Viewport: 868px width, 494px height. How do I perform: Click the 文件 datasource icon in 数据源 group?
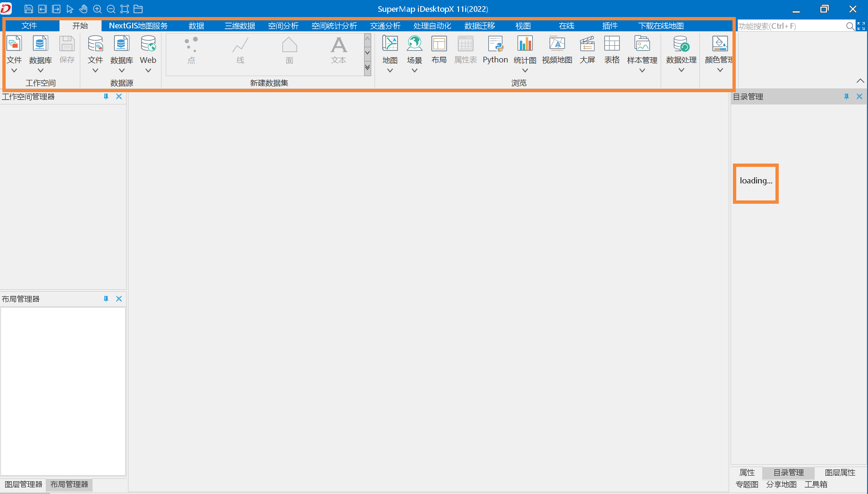95,44
